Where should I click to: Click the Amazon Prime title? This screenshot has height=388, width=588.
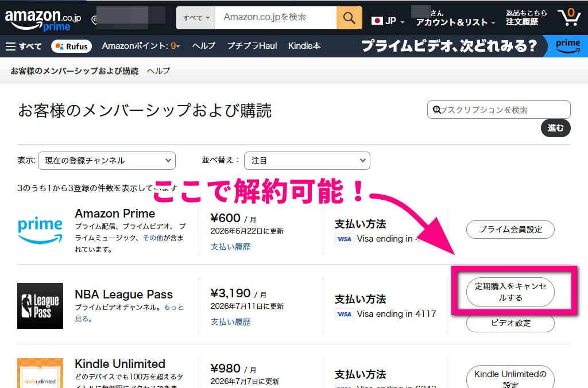(115, 214)
